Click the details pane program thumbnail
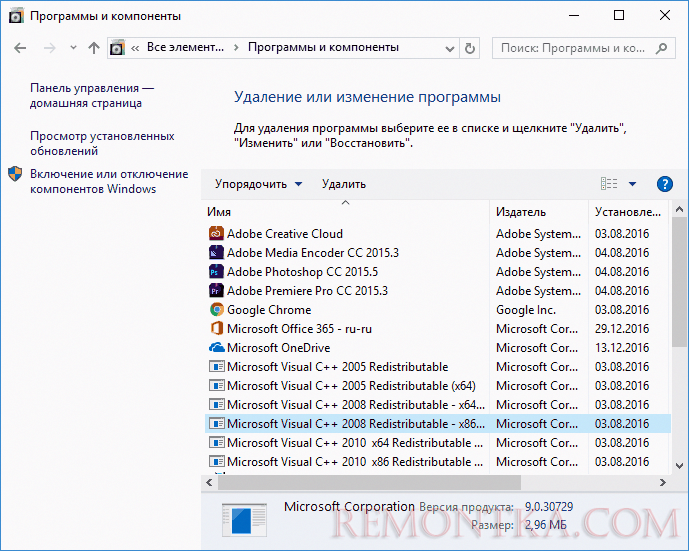The image size is (689, 551). pos(244,519)
